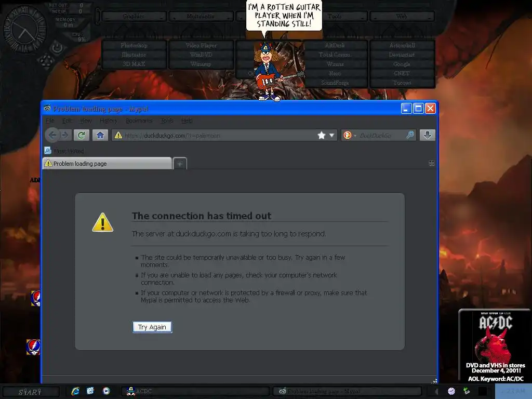Click the black square tray icon
This screenshot has height=399, width=532.
(x=483, y=391)
